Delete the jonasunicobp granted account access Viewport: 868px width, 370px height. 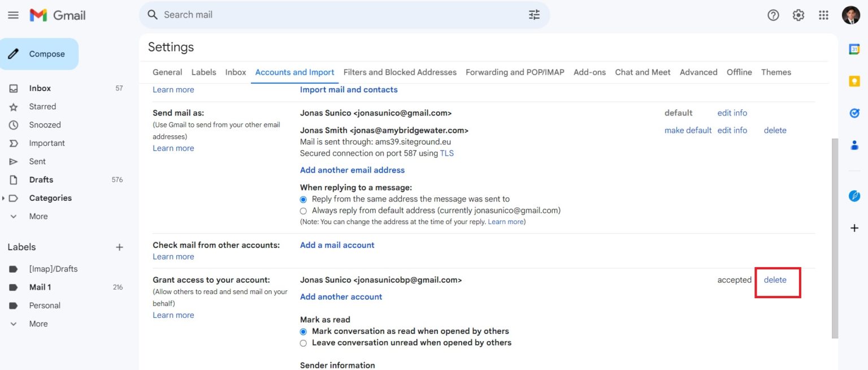point(775,279)
